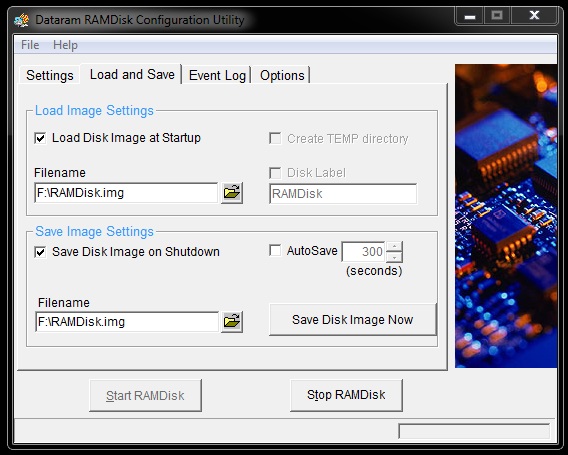The image size is (568, 455).
Task: Click the Disk Label RAMDisk text field
Action: [343, 194]
